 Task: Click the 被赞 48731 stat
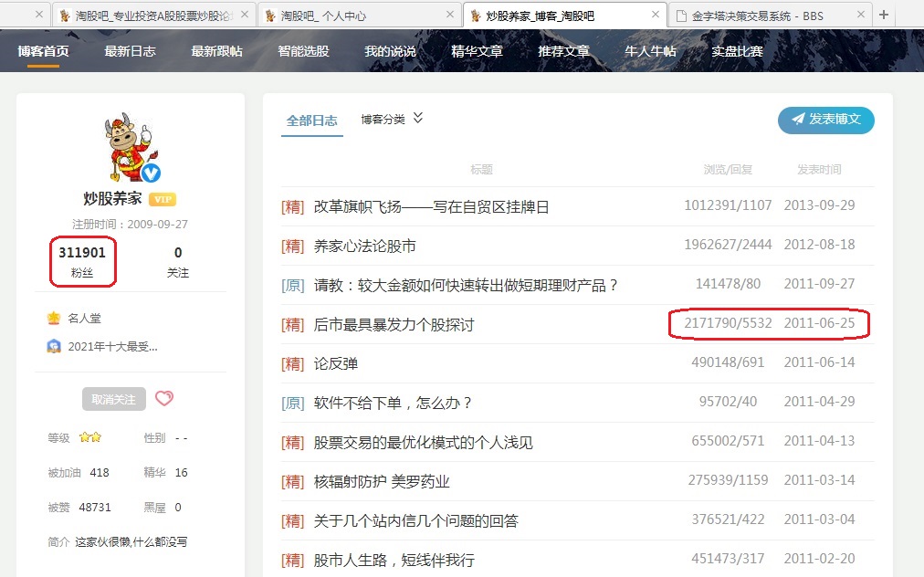point(79,508)
